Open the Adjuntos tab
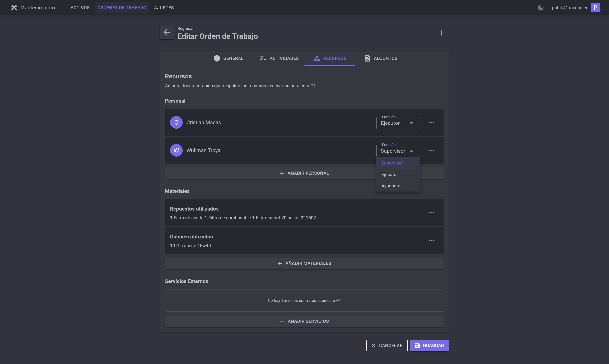 [381, 58]
